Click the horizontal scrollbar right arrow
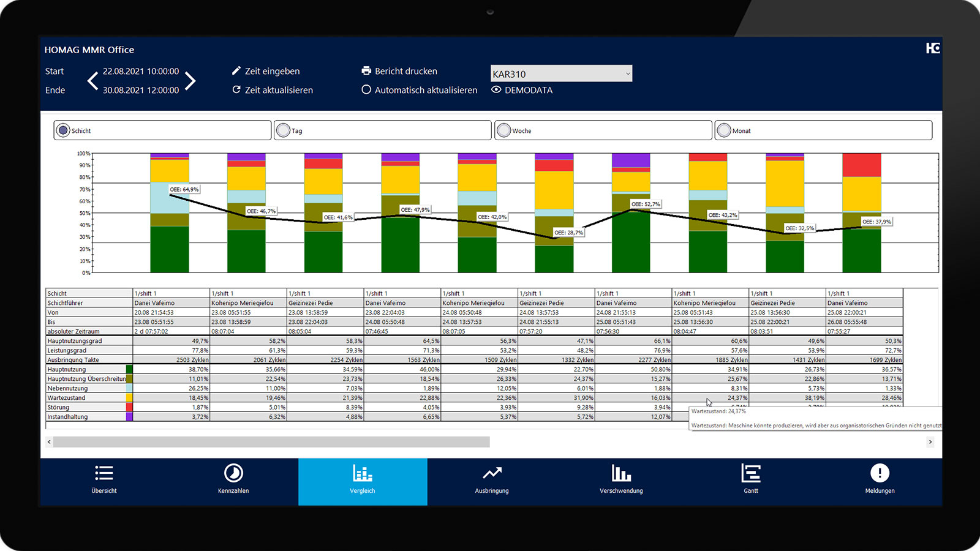The width and height of the screenshot is (980, 551). point(930,442)
